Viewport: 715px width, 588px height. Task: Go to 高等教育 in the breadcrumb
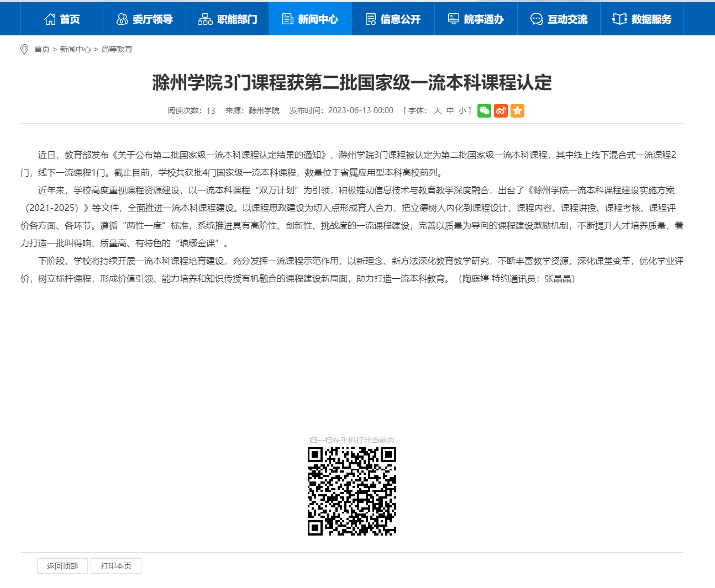(x=117, y=49)
